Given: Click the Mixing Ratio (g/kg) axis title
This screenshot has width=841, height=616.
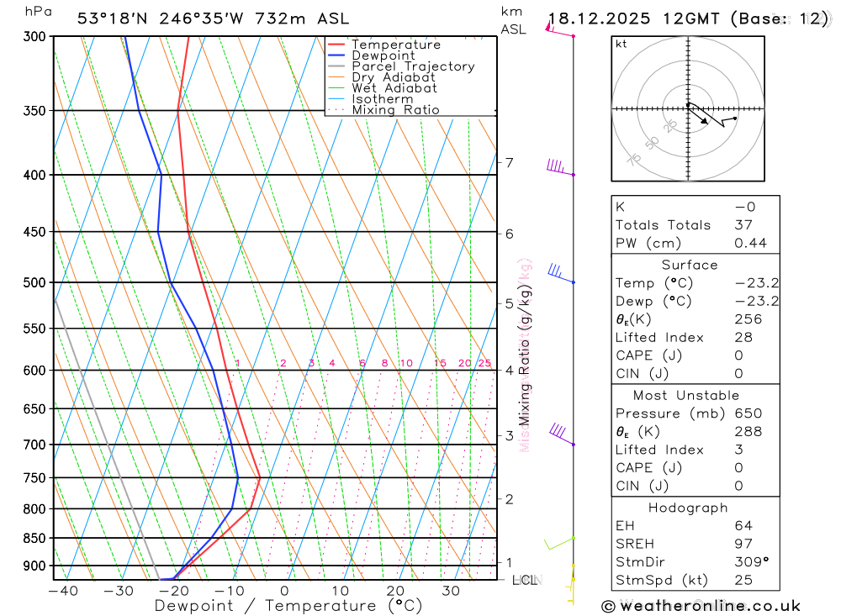Looking at the screenshot, I should (524, 355).
